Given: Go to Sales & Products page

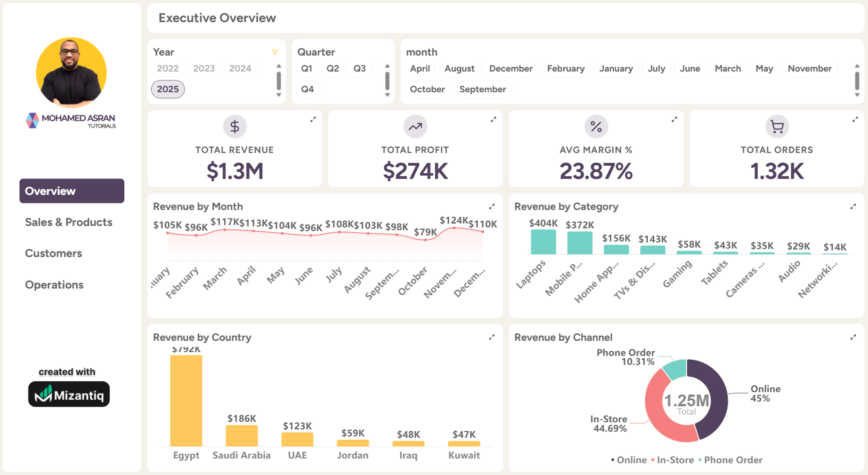Looking at the screenshot, I should [x=69, y=222].
